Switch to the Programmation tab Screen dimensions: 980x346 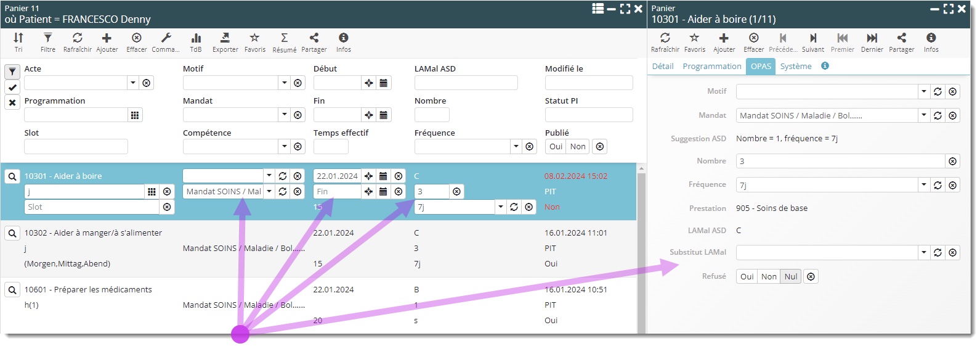(711, 67)
